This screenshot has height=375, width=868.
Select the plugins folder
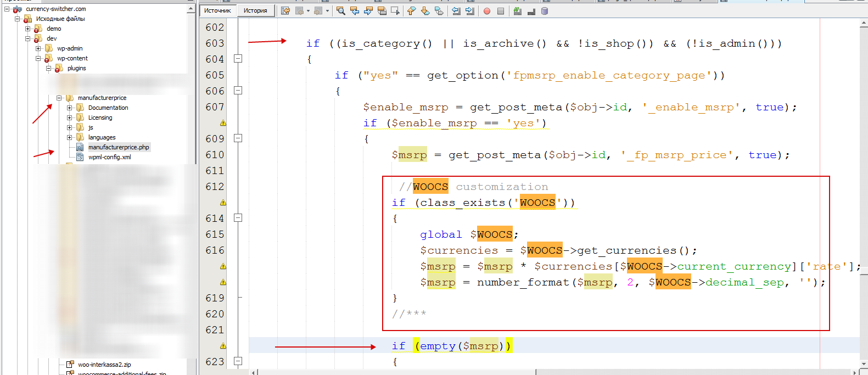77,68
